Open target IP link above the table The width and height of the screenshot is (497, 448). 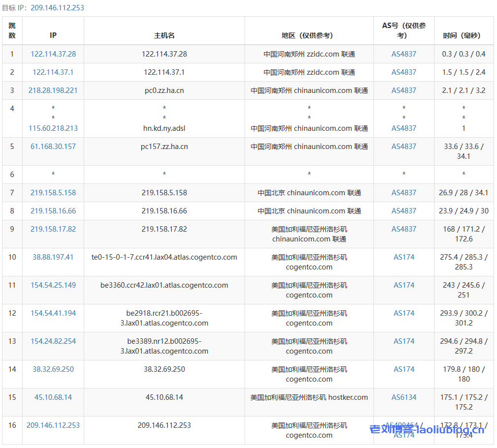(57, 7)
